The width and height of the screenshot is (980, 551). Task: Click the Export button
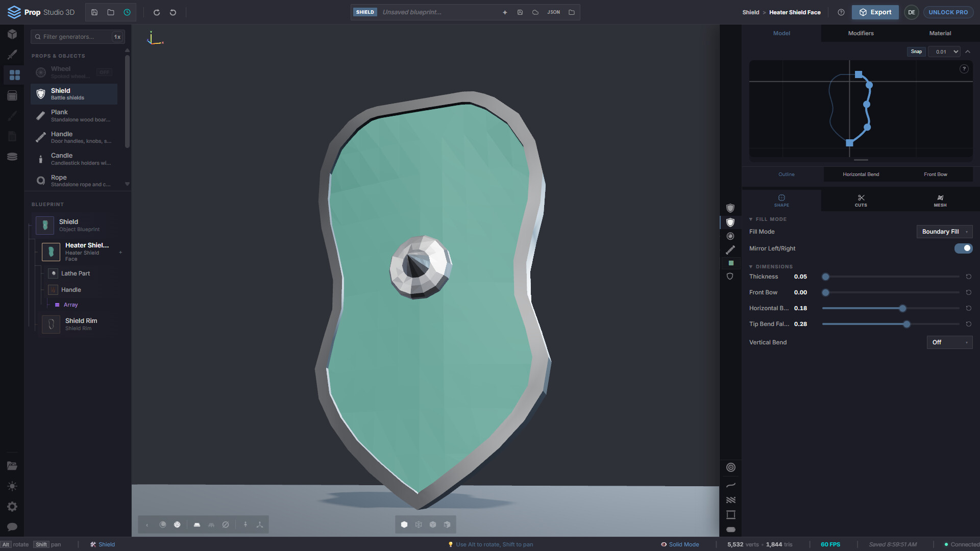click(x=875, y=12)
